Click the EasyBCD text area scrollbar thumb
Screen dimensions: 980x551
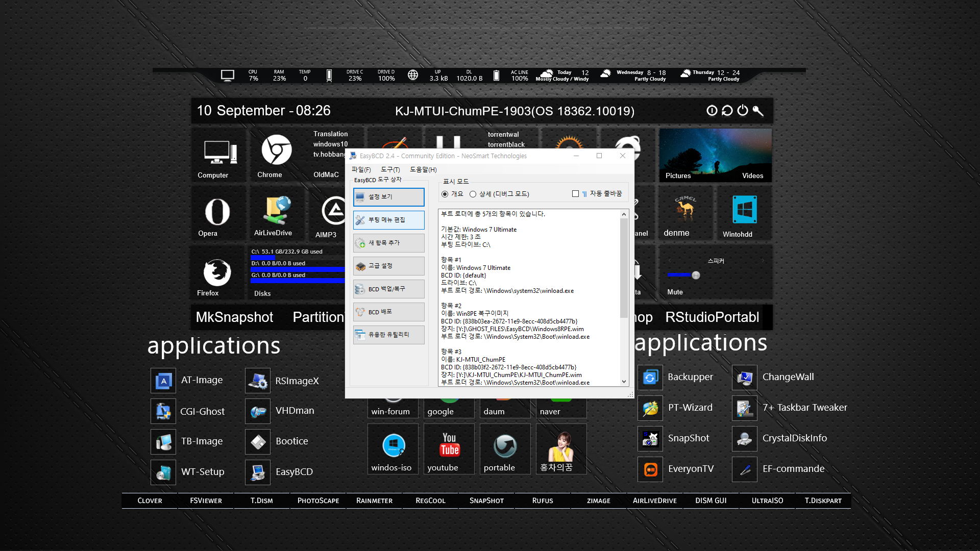pos(624,268)
